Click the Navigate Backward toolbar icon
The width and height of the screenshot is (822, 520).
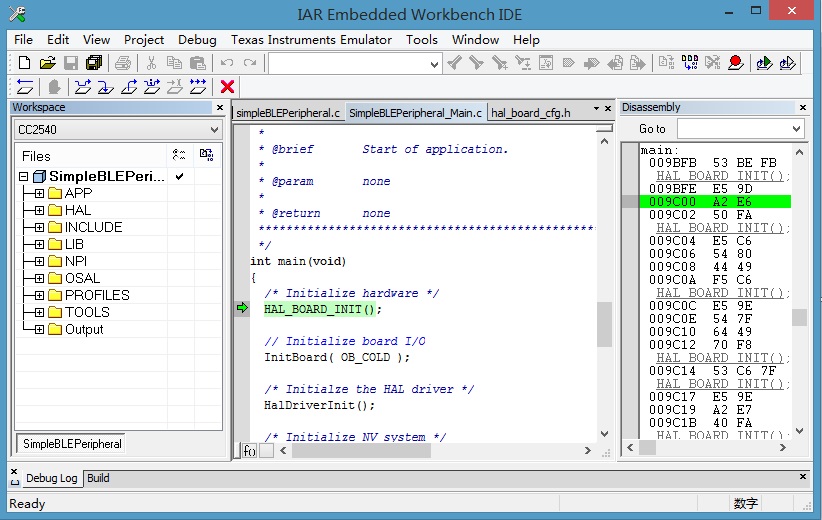pos(615,63)
